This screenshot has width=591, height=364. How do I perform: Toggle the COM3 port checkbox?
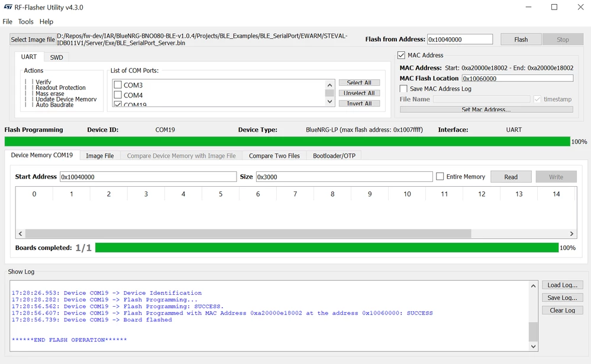(x=118, y=84)
